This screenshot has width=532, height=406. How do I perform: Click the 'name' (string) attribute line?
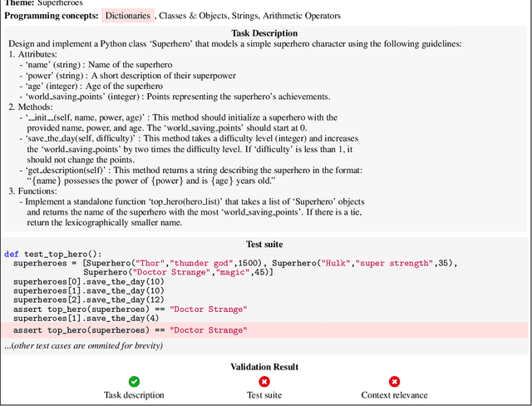click(96, 65)
